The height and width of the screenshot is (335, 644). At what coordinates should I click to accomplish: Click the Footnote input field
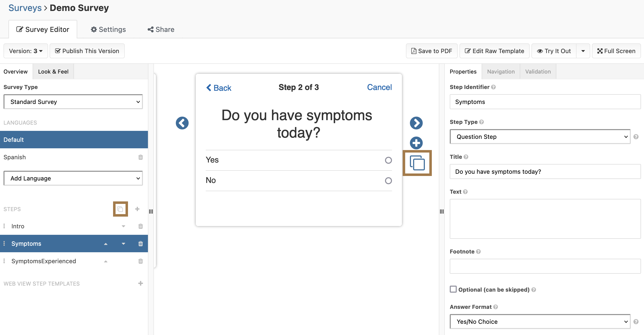point(545,266)
